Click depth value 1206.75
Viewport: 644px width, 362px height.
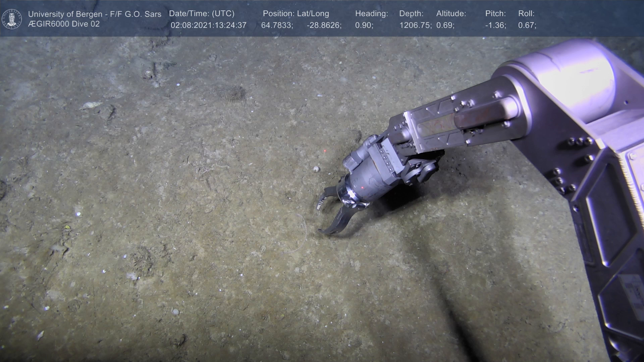point(415,25)
